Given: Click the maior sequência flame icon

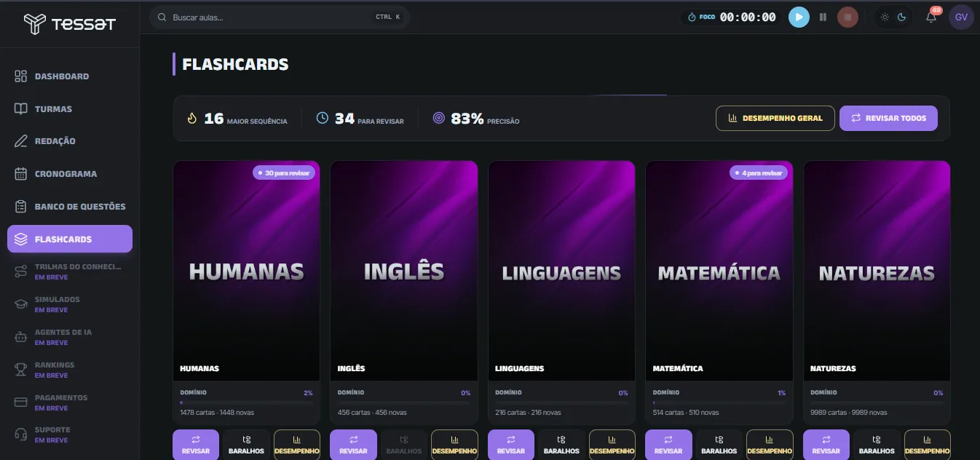Looking at the screenshot, I should point(192,118).
